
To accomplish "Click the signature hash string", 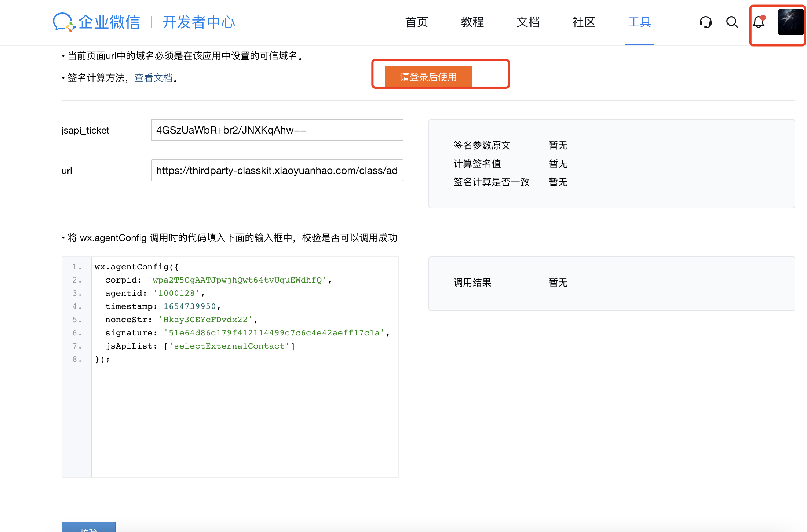I will point(274,333).
